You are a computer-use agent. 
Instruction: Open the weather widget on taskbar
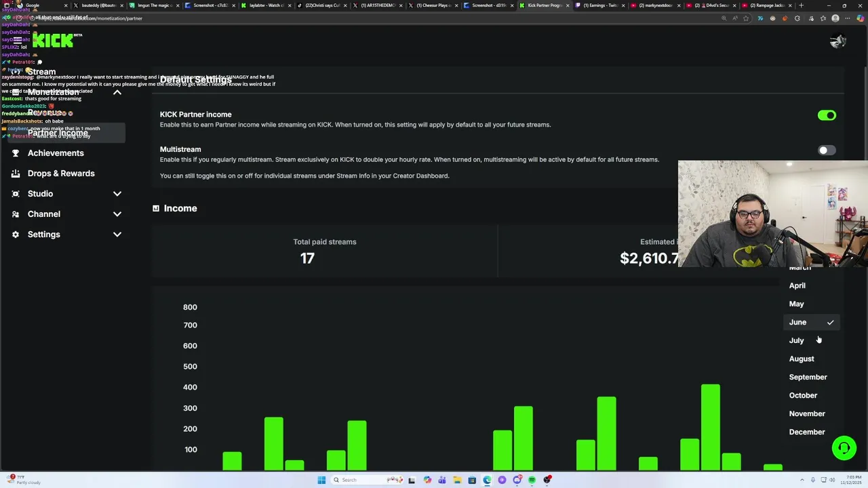24,480
